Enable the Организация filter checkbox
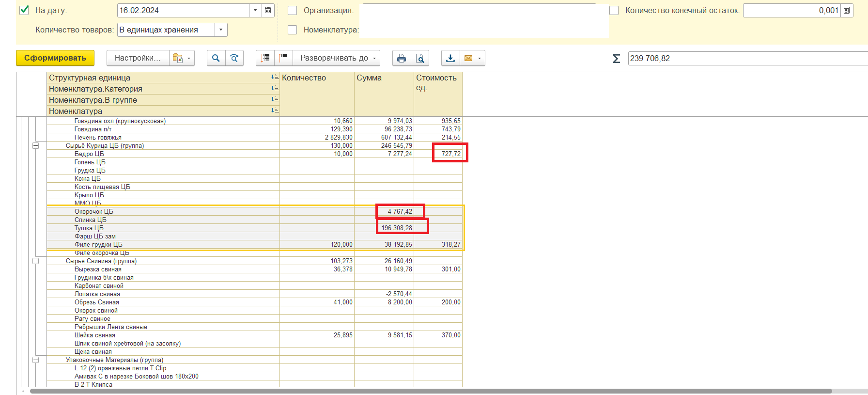This screenshot has height=395, width=868. coord(293,10)
